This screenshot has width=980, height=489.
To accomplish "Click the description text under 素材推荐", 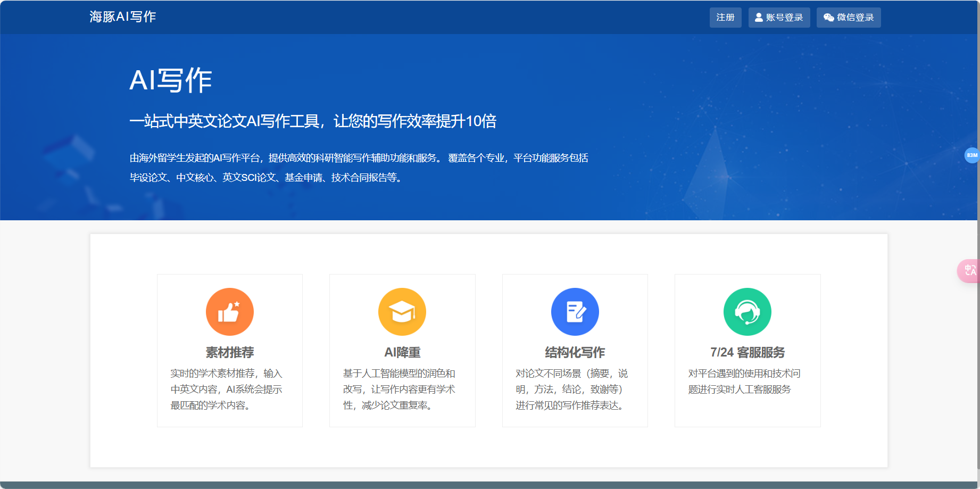I will 226,389.
